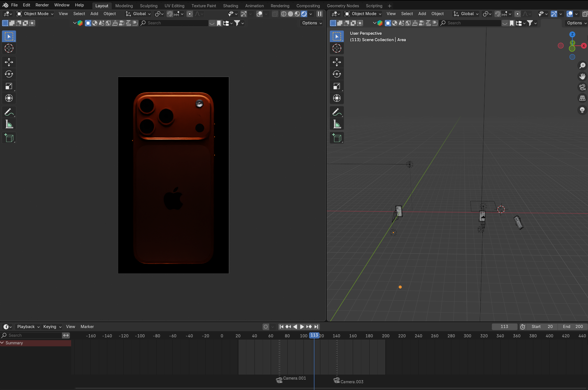Toggle camera view button in right viewport
The image size is (588, 390).
point(582,87)
